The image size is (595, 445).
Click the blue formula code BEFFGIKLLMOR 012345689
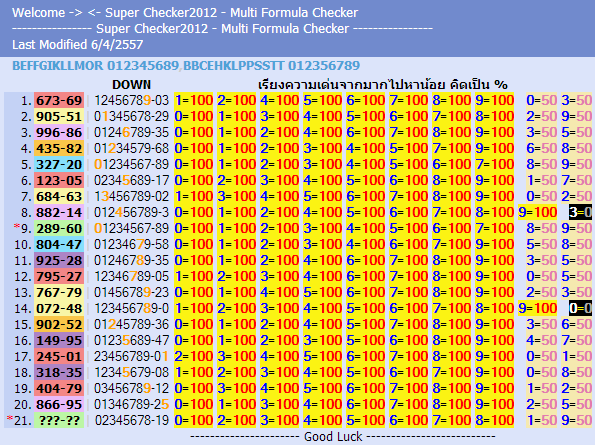coord(95,66)
